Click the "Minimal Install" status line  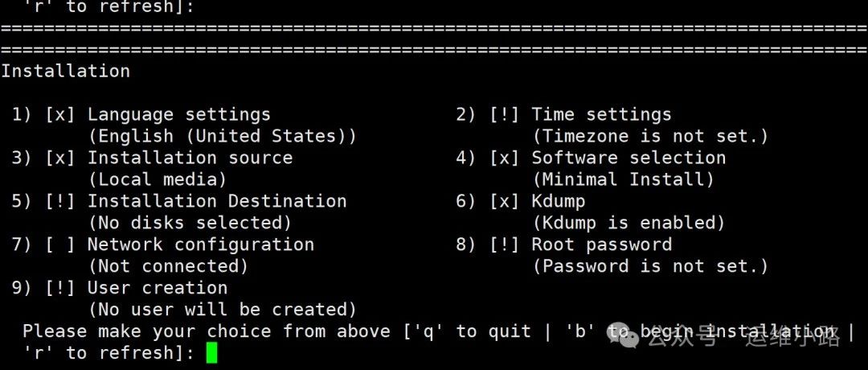pyautogui.click(x=624, y=179)
